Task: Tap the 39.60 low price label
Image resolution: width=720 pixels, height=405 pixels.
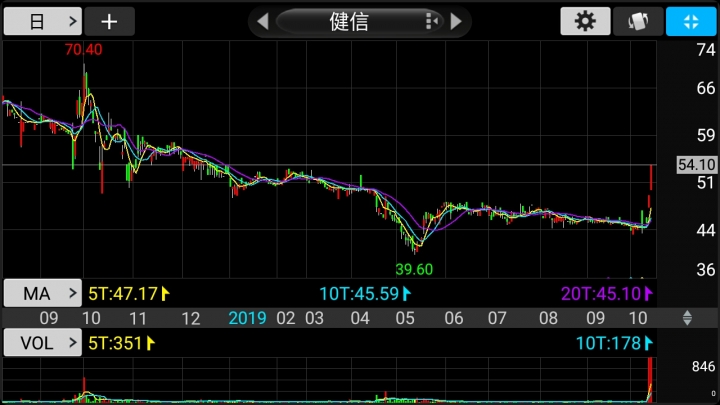Action: (x=414, y=269)
